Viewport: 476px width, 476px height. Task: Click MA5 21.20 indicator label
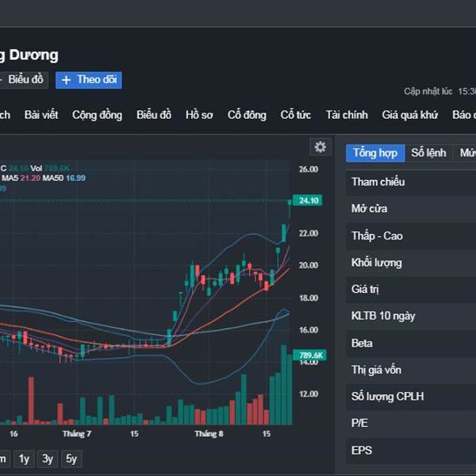[x=21, y=178]
